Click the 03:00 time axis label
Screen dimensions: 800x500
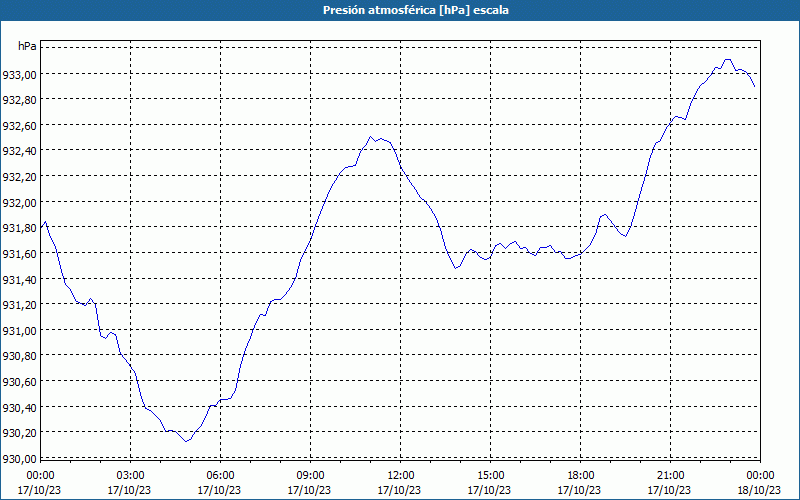(131, 476)
